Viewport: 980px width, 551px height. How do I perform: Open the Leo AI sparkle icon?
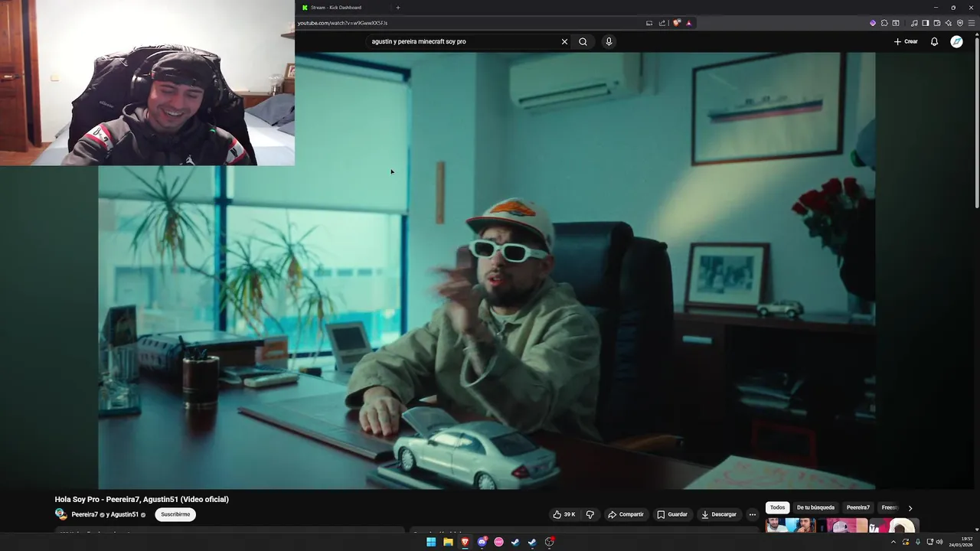pyautogui.click(x=948, y=23)
